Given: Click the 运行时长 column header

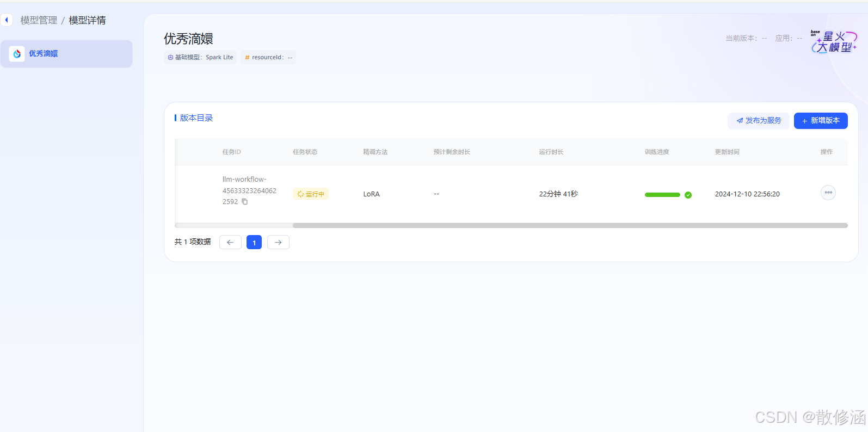Looking at the screenshot, I should click(551, 152).
